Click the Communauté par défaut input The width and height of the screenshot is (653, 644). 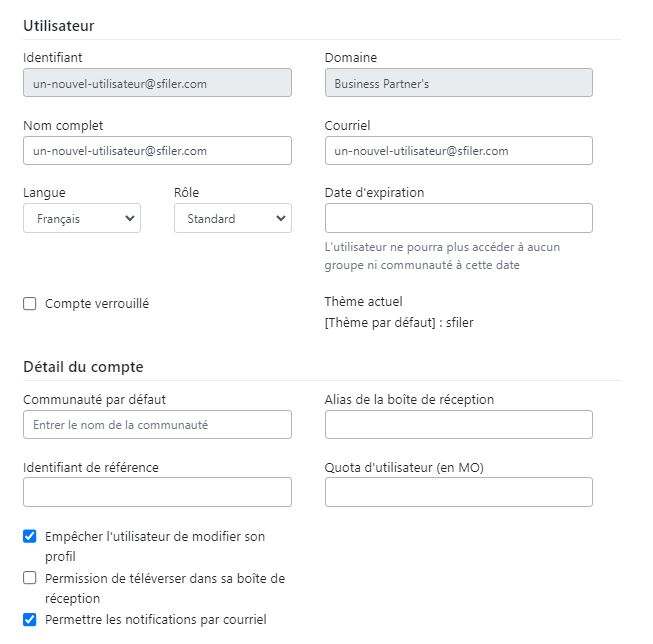point(157,425)
